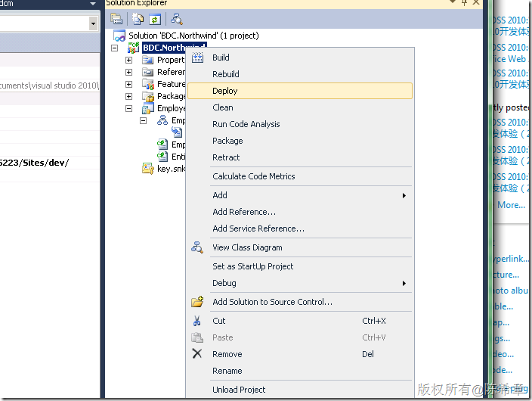Expand the Properties tree node
Image resolution: width=532 pixels, height=401 pixels.
tap(129, 61)
